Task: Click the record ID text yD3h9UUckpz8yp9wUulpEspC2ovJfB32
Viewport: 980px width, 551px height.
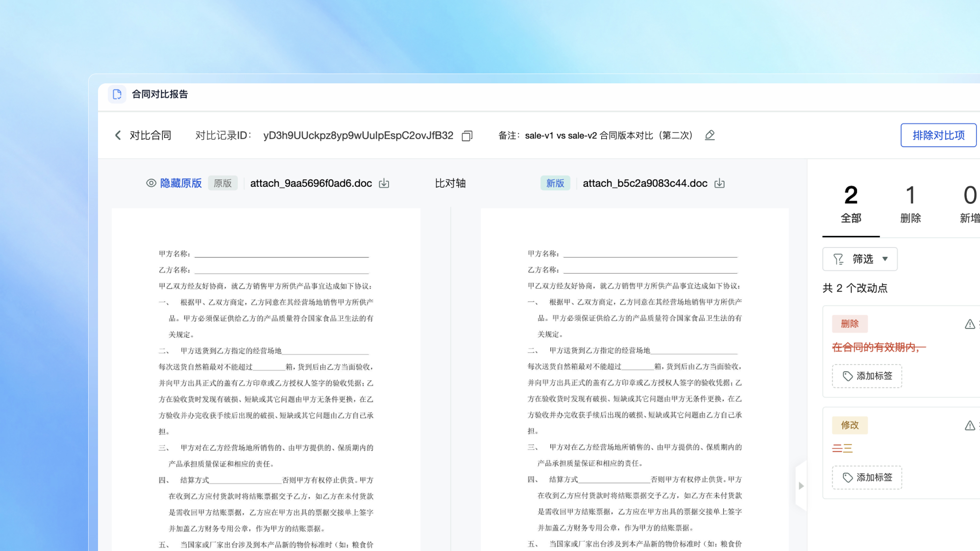Action: coord(358,135)
